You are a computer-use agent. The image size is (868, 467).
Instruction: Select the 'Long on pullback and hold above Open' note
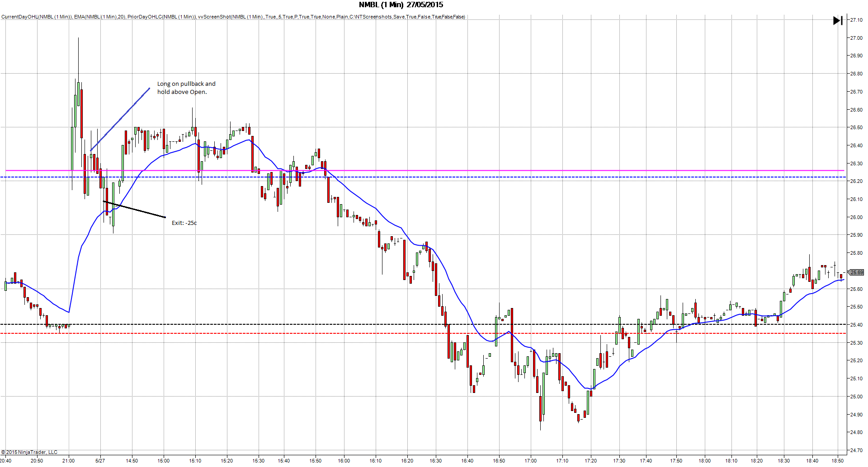pos(186,88)
